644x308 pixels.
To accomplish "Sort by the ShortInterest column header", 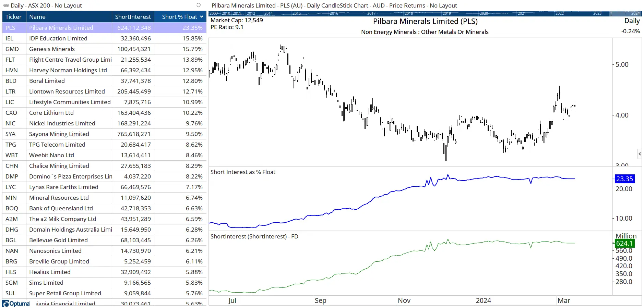I will pyautogui.click(x=133, y=17).
